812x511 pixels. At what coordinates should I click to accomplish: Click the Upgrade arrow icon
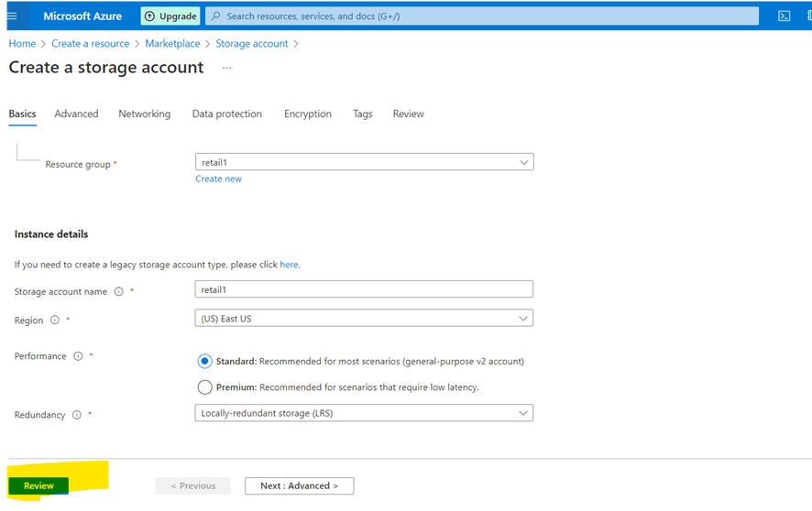[x=149, y=16]
